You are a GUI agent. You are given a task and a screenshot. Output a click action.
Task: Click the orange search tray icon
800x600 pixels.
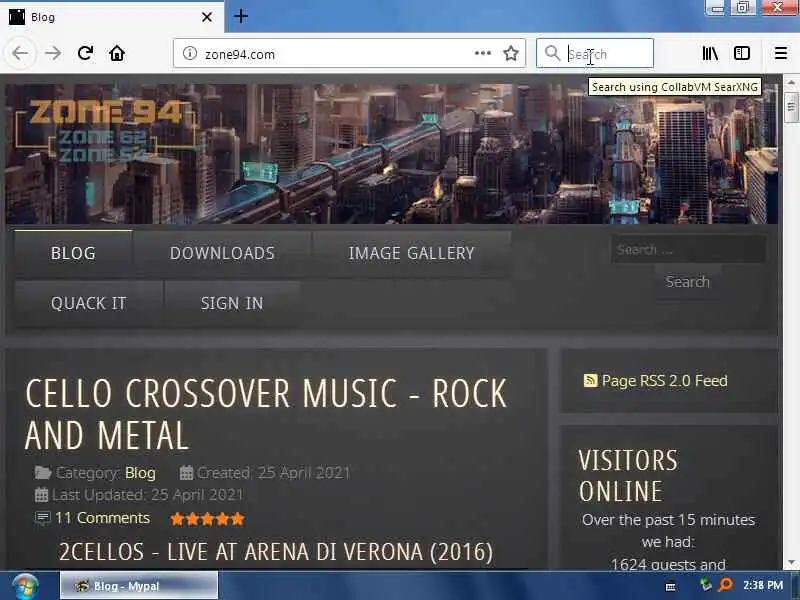pyautogui.click(x=724, y=585)
